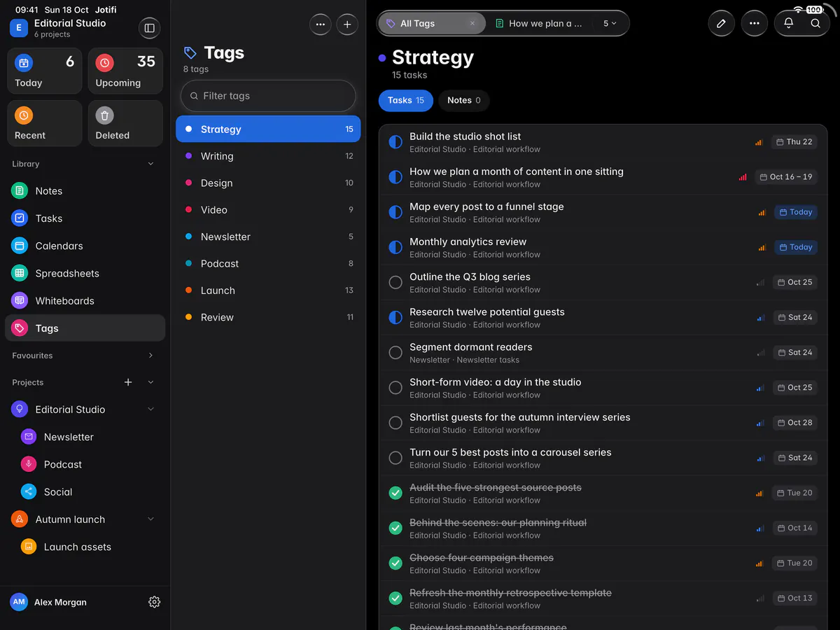Switch to the Notes 0 tab
The height and width of the screenshot is (630, 840).
[464, 100]
